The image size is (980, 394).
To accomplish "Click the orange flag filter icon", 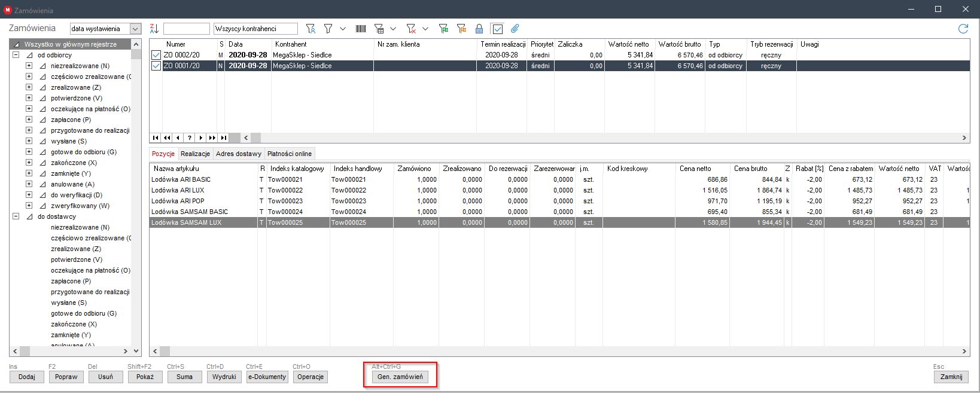I will point(461,29).
